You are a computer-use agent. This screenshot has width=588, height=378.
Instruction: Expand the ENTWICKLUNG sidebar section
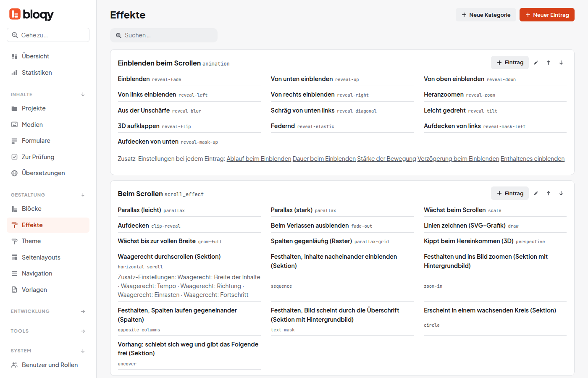[x=83, y=311]
